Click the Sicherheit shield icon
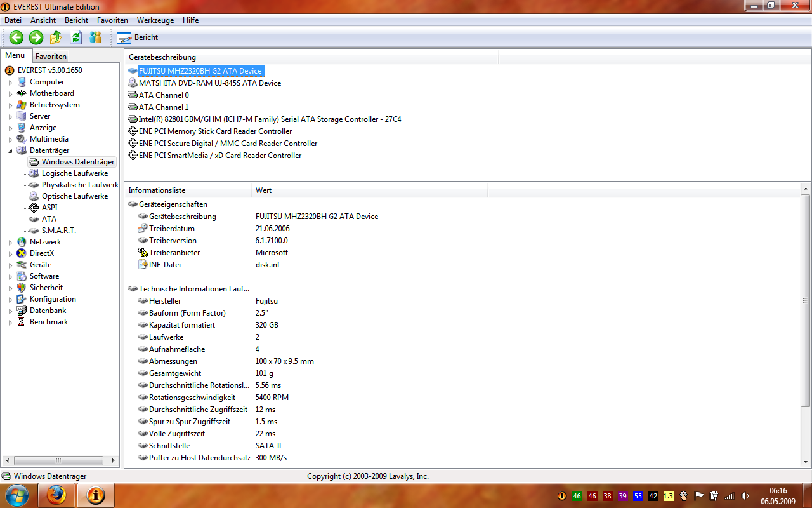 coord(22,288)
